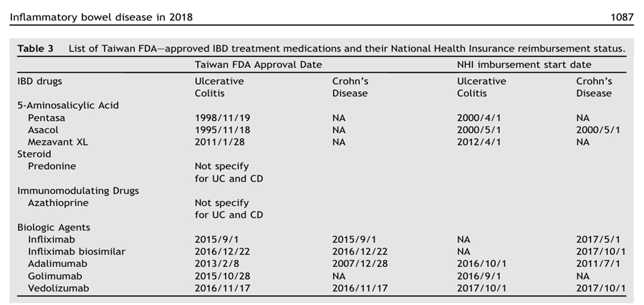Select the Azathioprine drug name

58,203
